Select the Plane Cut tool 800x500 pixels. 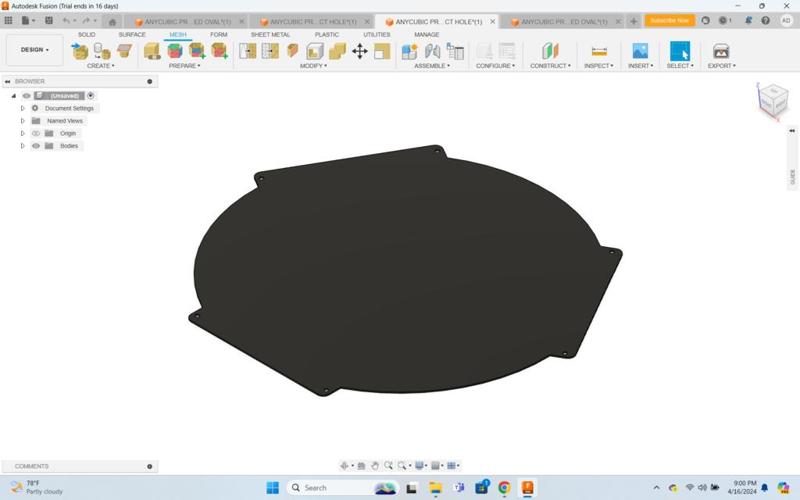point(247,51)
